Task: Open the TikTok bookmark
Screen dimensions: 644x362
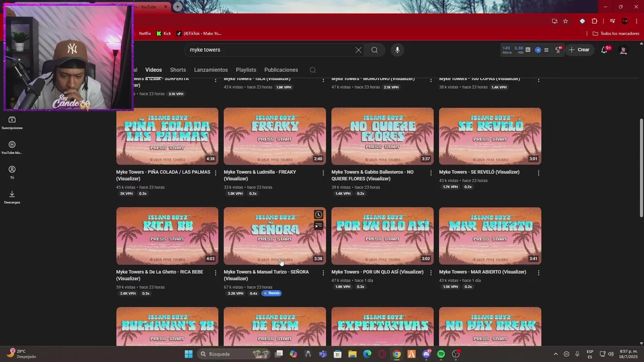Action: click(199, 34)
